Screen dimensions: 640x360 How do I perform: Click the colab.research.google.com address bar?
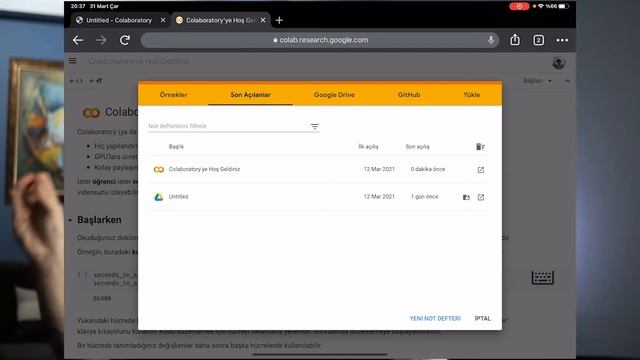pos(320,40)
